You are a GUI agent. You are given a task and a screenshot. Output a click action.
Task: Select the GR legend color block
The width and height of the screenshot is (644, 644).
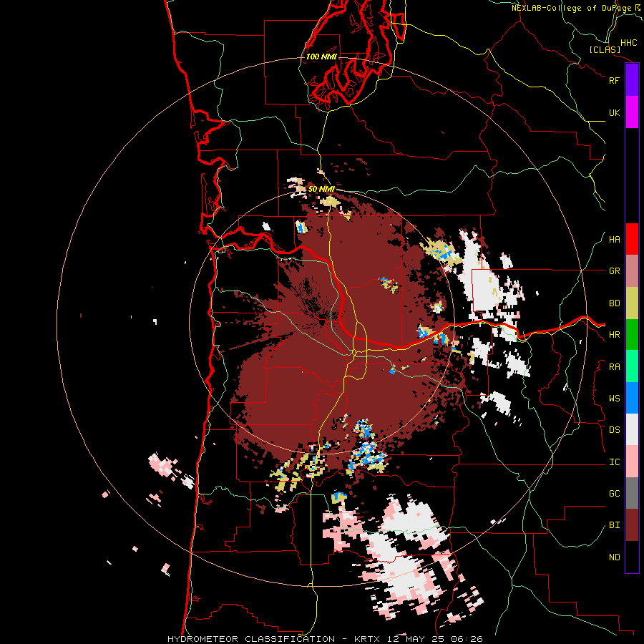632,271
